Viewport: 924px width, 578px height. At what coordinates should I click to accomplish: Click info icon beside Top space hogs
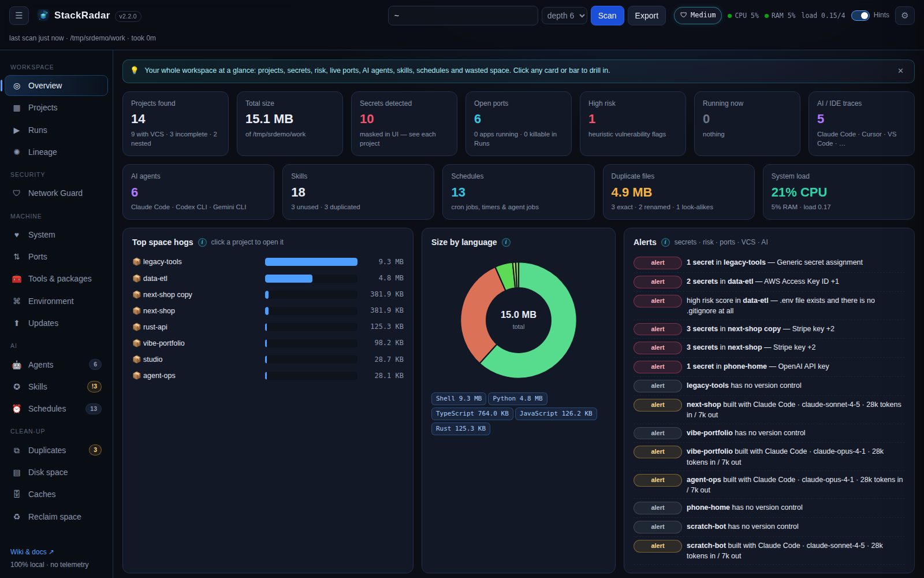click(202, 242)
